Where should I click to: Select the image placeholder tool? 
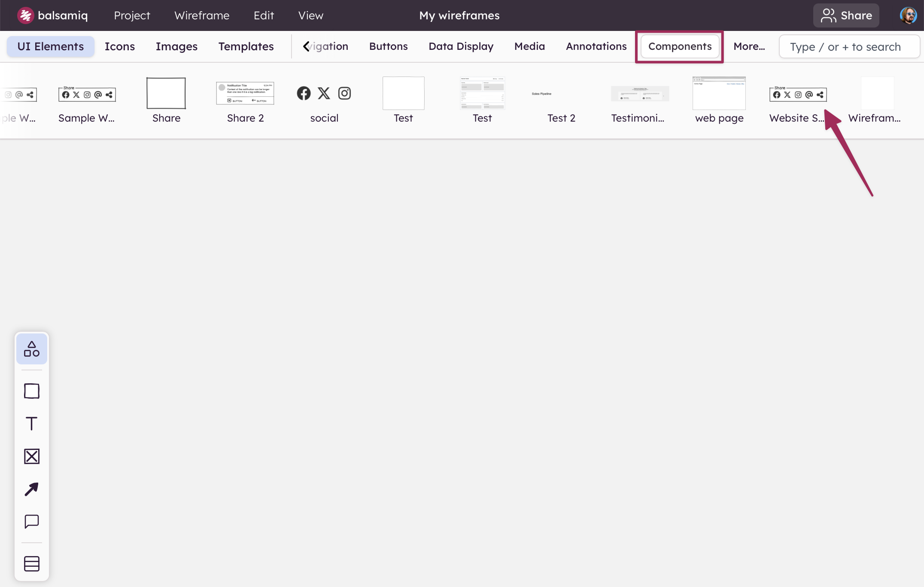click(32, 456)
